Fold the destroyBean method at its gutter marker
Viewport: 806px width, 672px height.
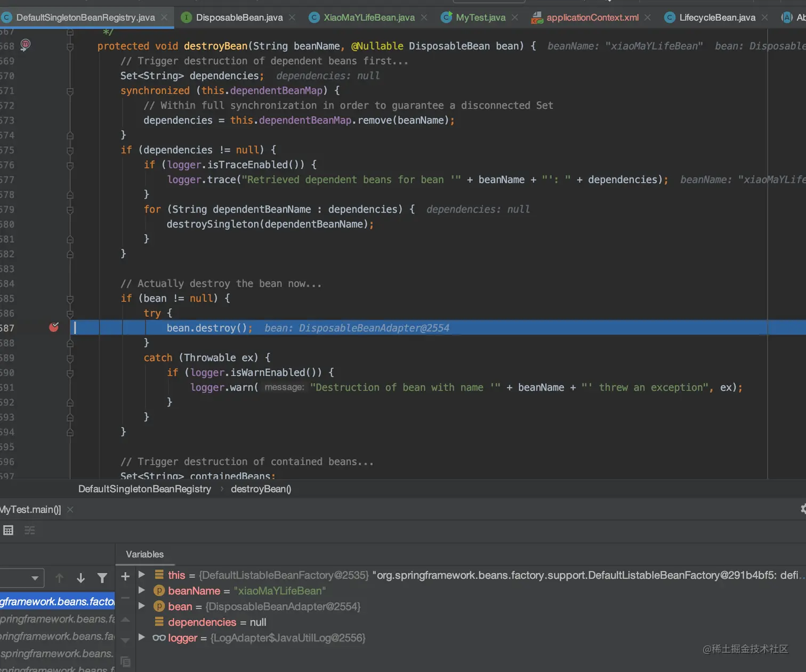[70, 47]
